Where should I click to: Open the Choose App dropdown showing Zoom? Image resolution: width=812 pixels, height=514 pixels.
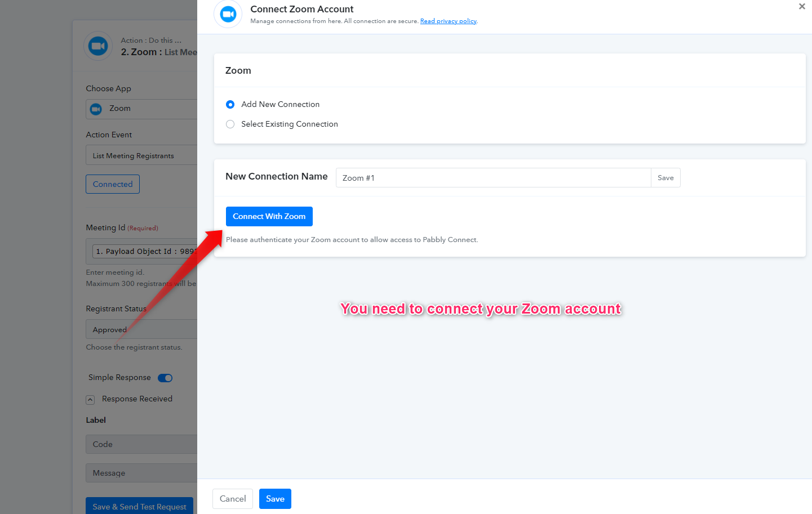point(141,109)
